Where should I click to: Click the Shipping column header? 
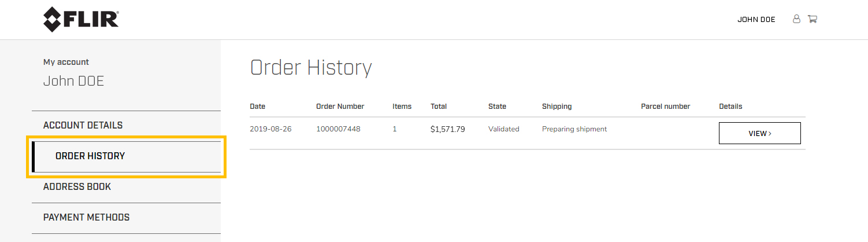pyautogui.click(x=557, y=107)
